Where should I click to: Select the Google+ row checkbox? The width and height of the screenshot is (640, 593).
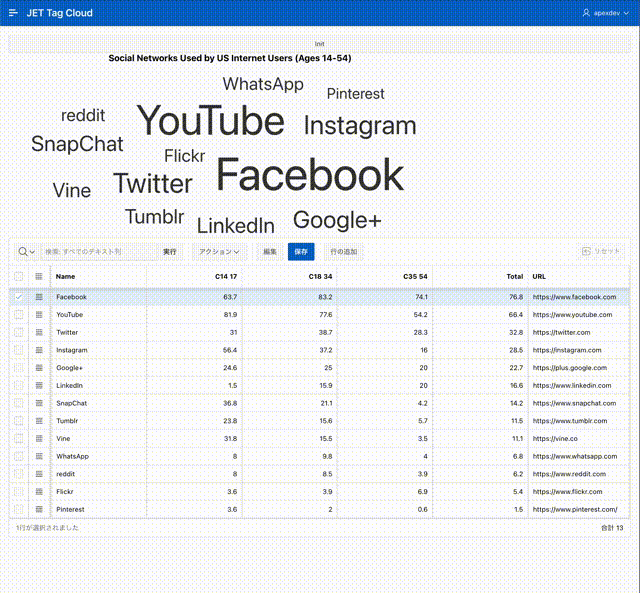(x=18, y=368)
